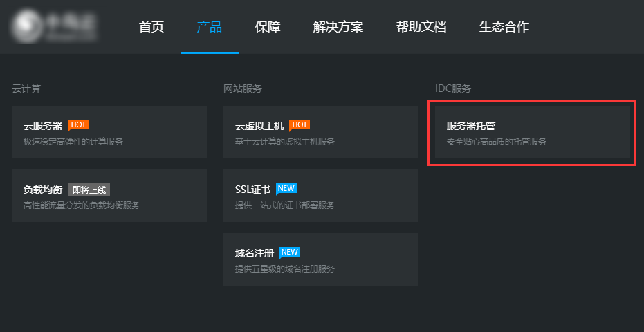Click the NEW badge beside SSL证书
The image size is (644, 332).
[x=286, y=188]
